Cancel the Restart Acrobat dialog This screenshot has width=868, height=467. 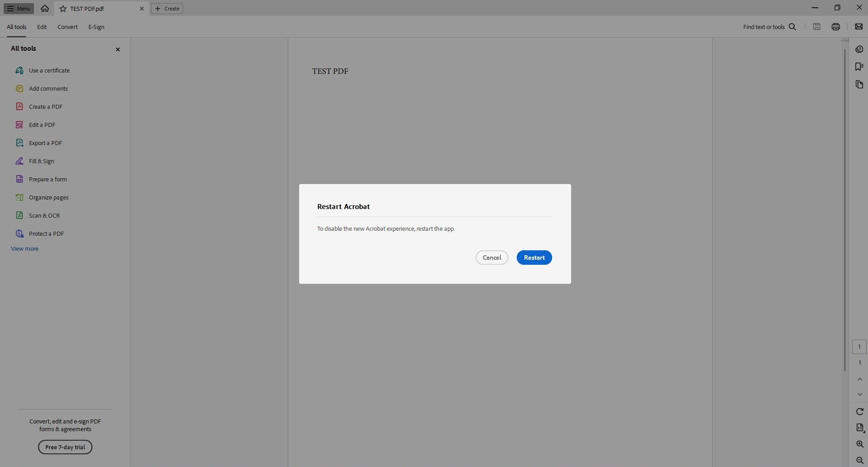pos(492,258)
